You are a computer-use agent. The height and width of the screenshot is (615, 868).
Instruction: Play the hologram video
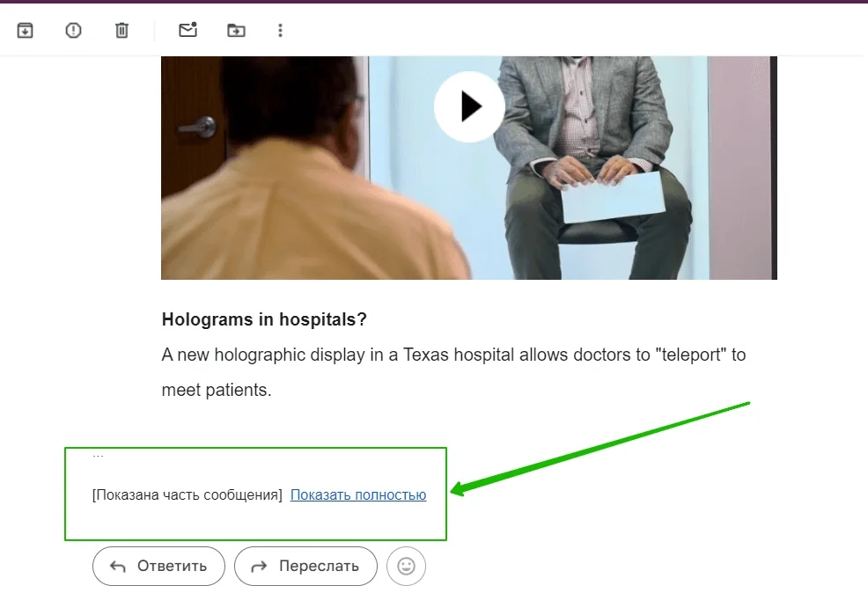coord(469,106)
